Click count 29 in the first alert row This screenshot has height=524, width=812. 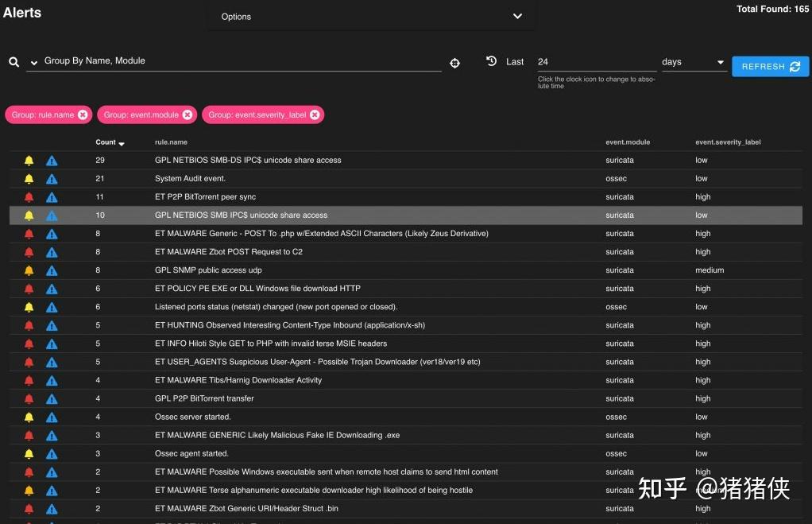100,160
